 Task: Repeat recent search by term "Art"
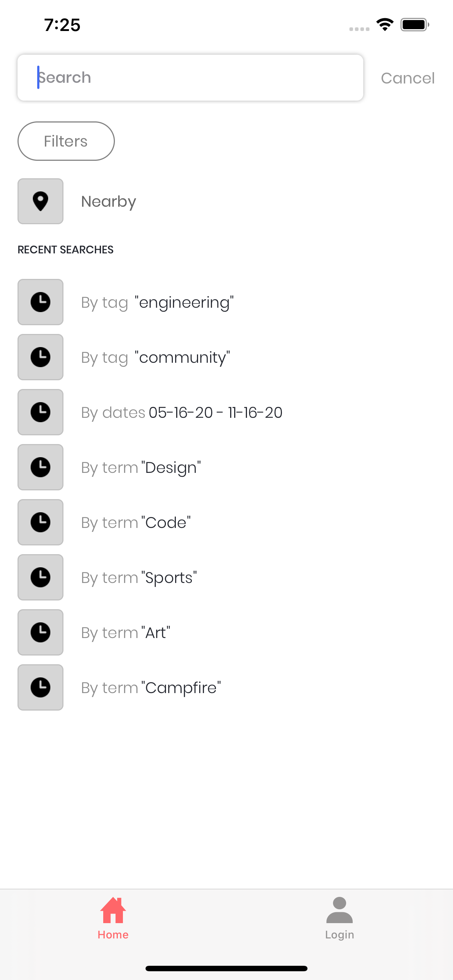click(x=226, y=632)
